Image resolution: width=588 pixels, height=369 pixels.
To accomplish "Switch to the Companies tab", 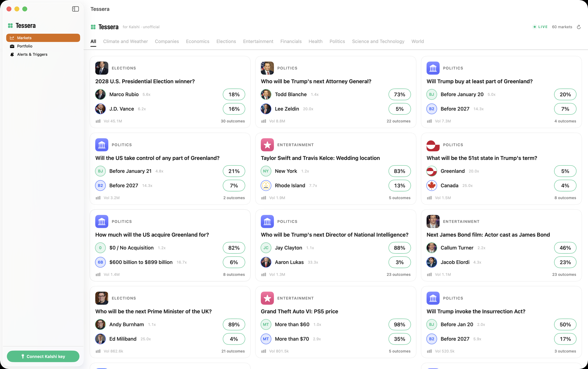I will point(167,41).
